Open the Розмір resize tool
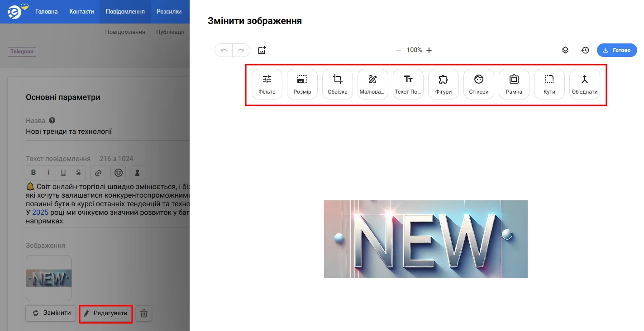Screen dimensions: 644x331 tap(302, 84)
